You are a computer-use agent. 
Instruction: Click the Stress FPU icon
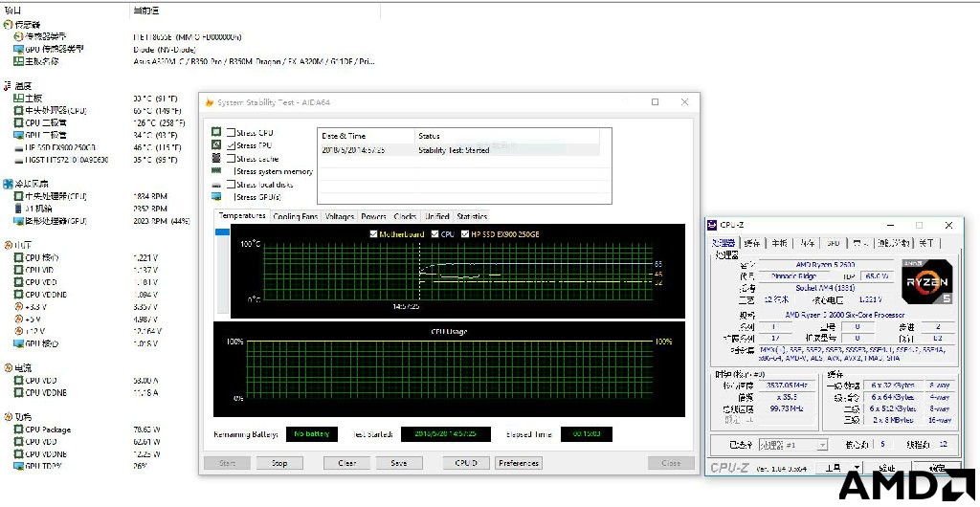pos(216,144)
